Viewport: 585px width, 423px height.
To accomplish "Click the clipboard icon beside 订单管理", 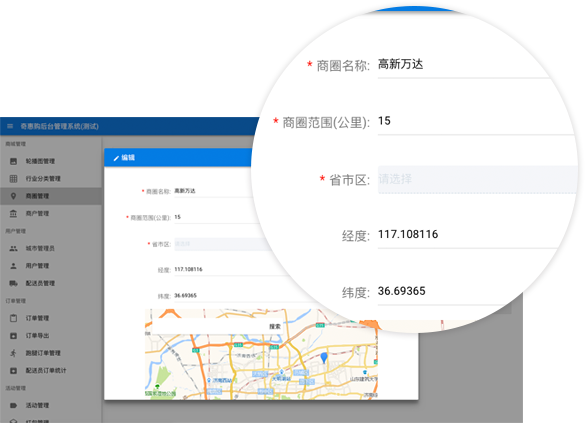I will coord(13,318).
